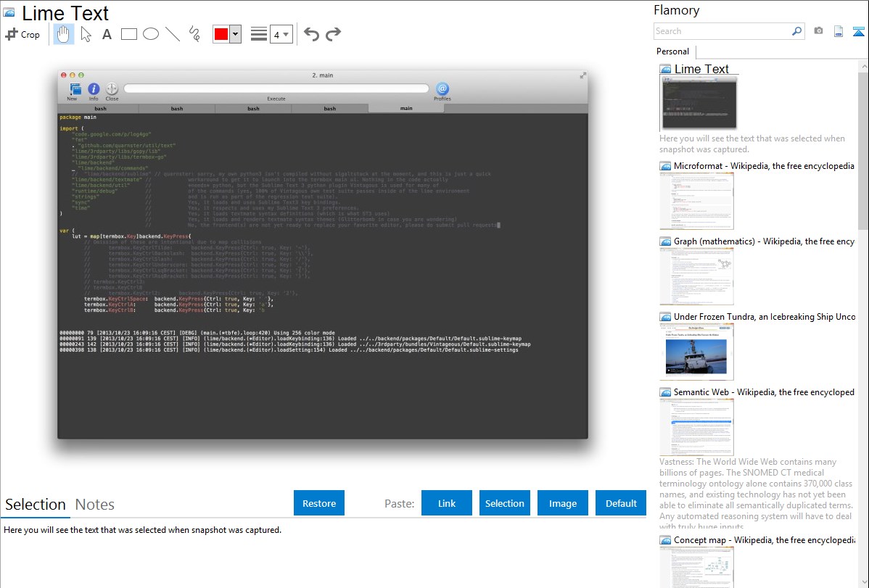Click the icon beside Under Frozen Tundra entry
Screen dimensions: 869x588
pos(665,317)
